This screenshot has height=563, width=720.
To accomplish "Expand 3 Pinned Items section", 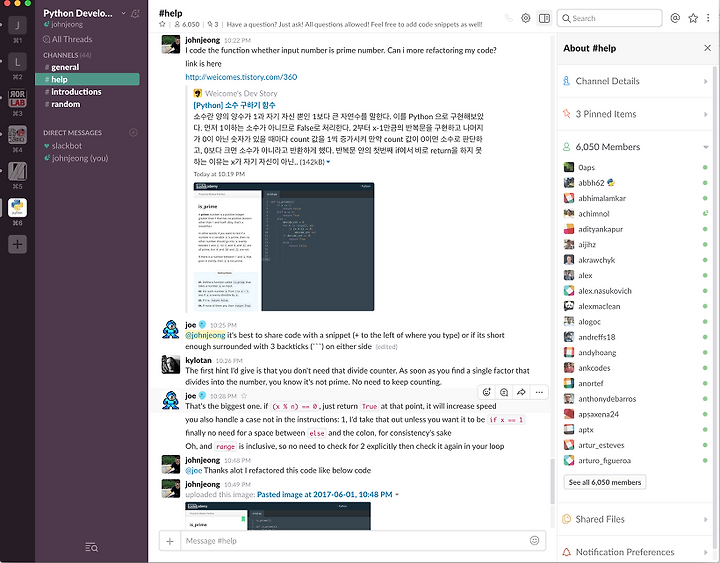I will (x=636, y=114).
